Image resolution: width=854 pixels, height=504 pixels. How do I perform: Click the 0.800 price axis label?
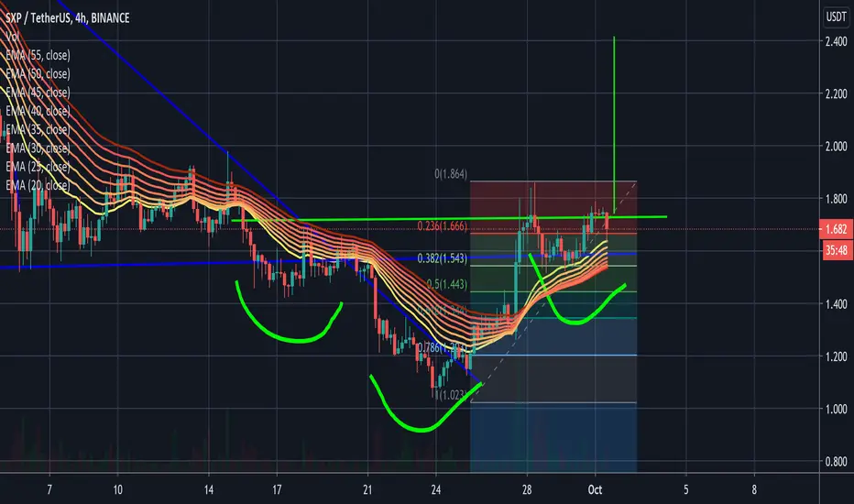(836, 462)
